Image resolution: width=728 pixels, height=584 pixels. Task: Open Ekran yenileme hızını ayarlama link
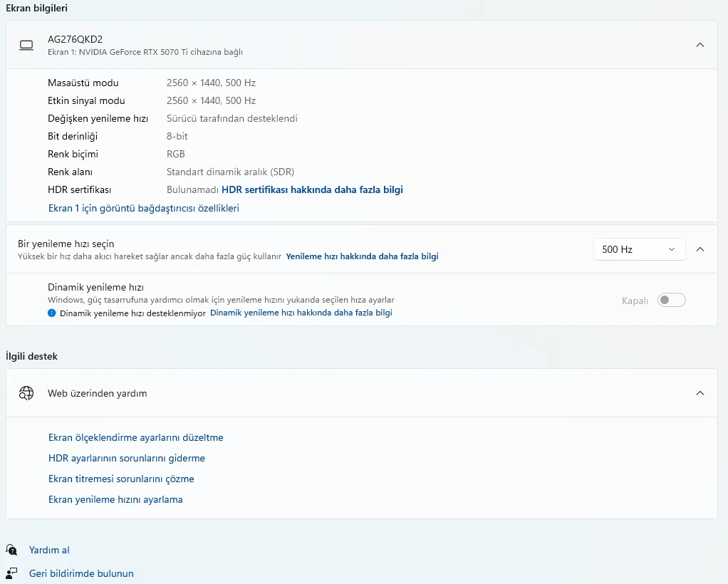coord(115,499)
